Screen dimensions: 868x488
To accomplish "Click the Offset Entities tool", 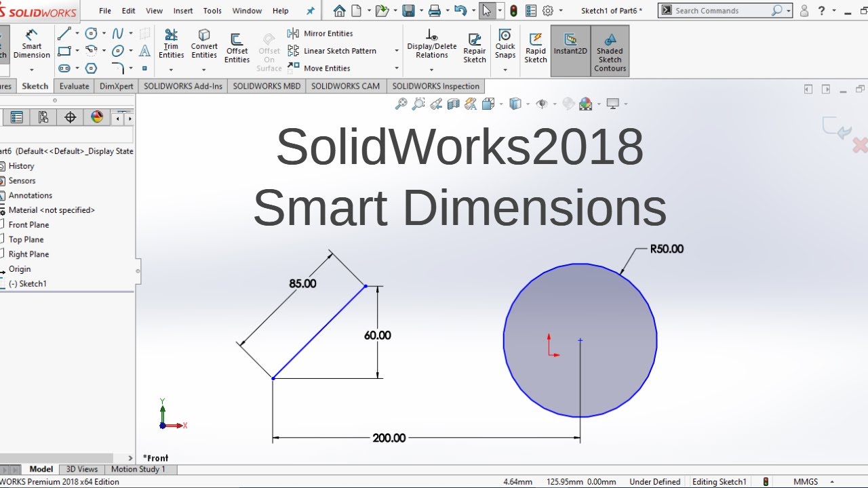I will tap(237, 48).
